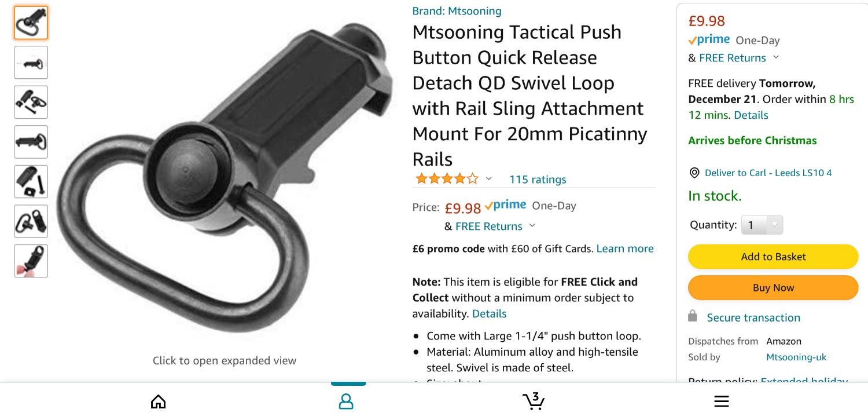Click the star rating icons
The height and width of the screenshot is (420, 868).
[447, 179]
